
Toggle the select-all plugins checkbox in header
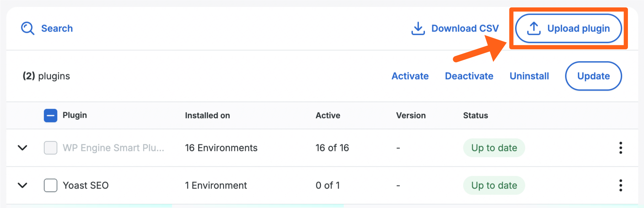tap(50, 115)
